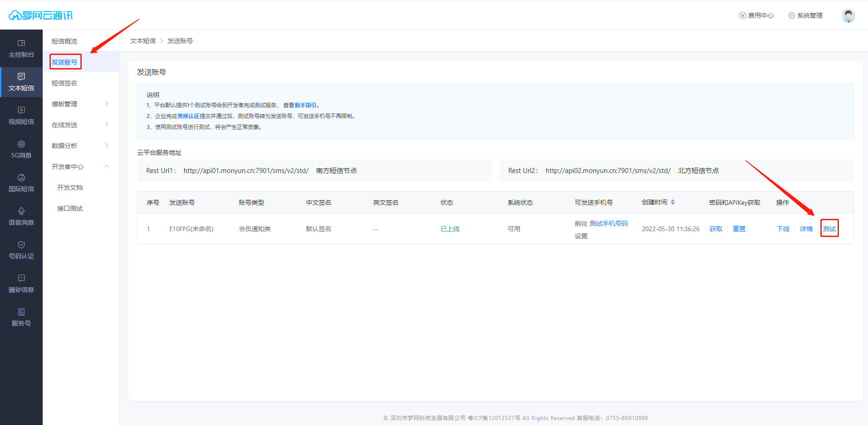868x425 pixels.
Task: Go to 号码认证 section
Action: click(x=21, y=250)
